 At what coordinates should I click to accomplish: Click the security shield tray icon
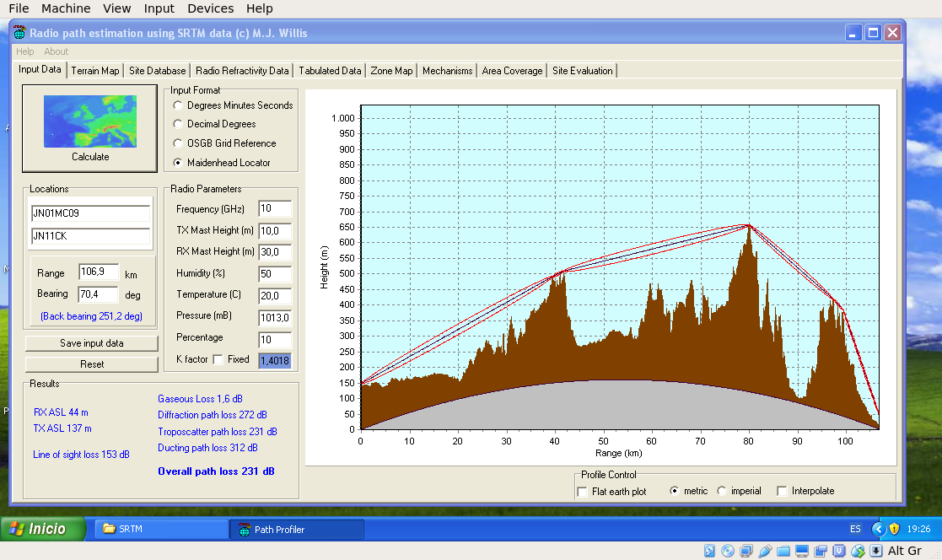(894, 529)
